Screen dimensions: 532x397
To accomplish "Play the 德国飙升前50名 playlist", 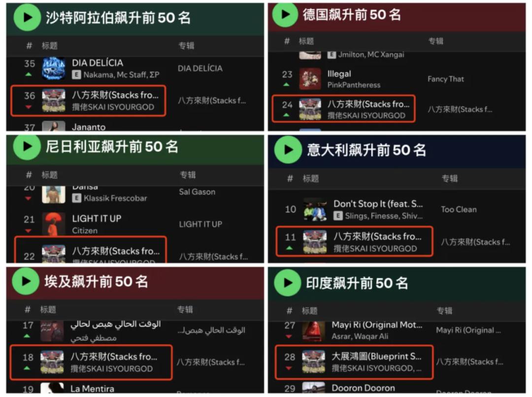I will point(285,15).
